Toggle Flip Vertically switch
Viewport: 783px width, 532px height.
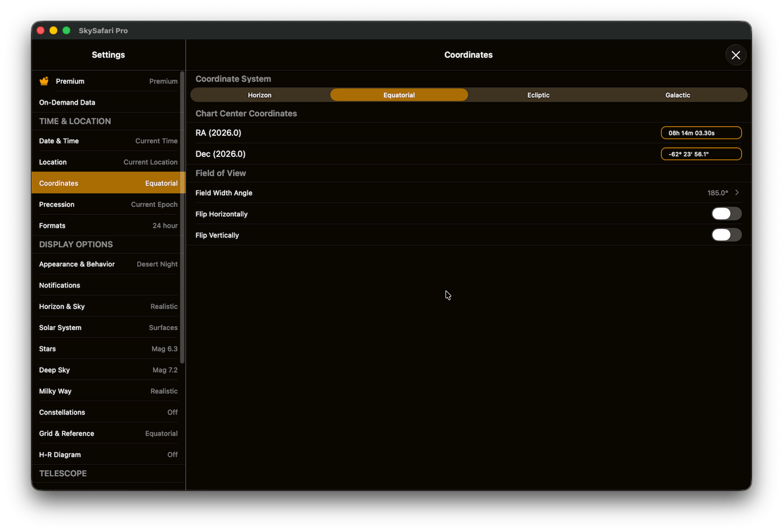coord(726,235)
